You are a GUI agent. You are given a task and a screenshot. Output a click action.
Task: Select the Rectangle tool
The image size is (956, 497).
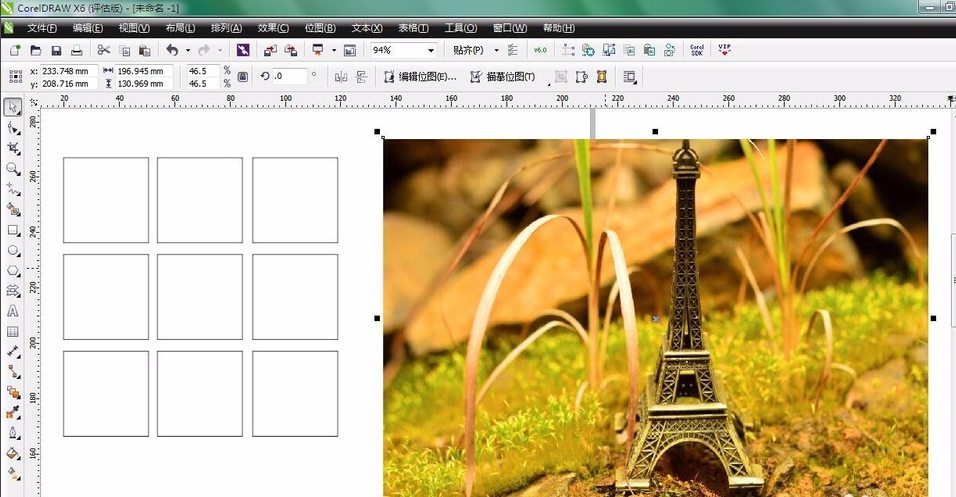click(x=13, y=230)
